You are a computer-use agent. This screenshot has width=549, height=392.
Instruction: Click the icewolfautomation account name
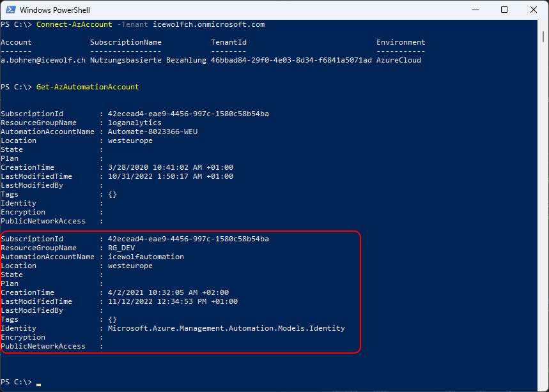[146, 257]
